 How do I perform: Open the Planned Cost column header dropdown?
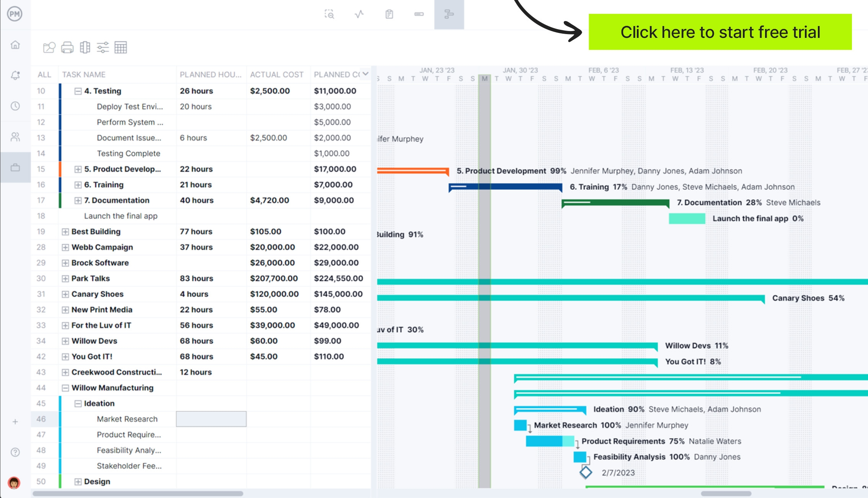(x=364, y=74)
